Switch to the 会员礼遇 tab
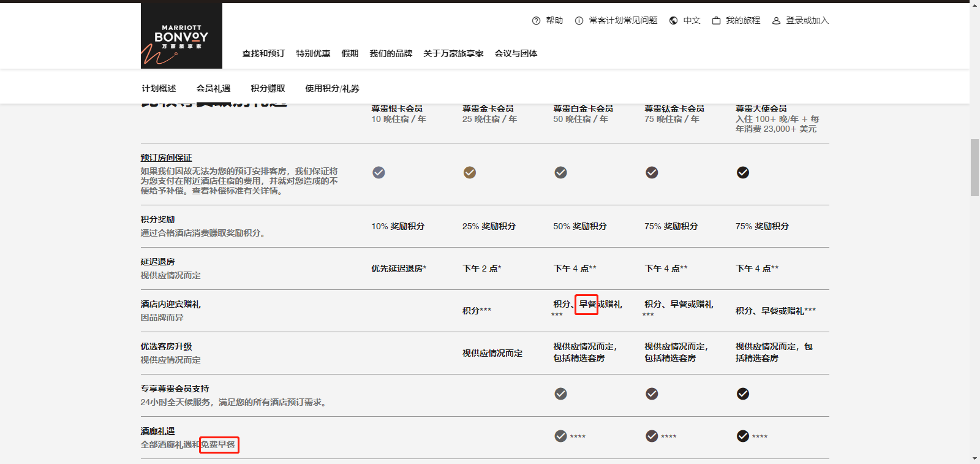Screen dimensions: 980x464 tap(214, 89)
